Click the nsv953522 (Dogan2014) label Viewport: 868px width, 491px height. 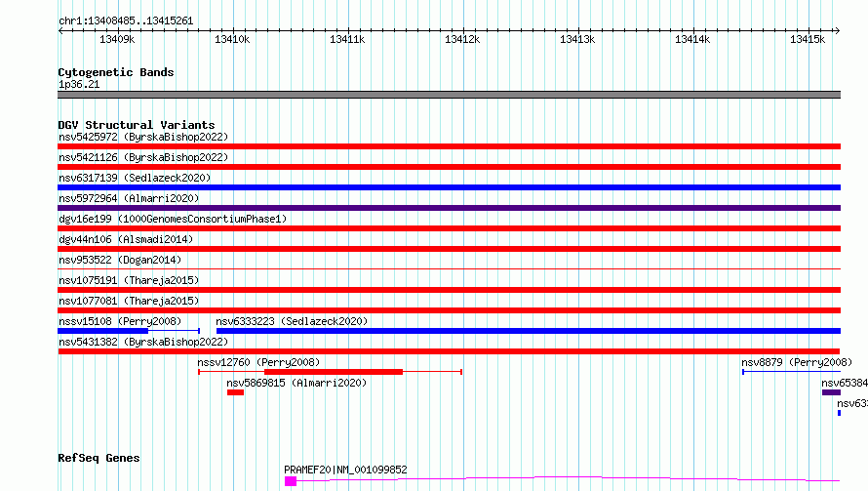coord(120,260)
